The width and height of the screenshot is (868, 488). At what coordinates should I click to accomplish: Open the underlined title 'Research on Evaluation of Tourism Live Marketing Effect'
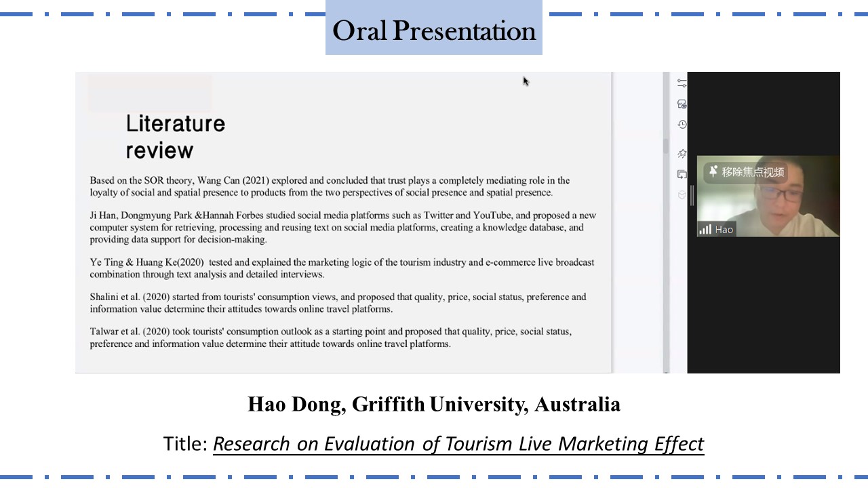pyautogui.click(x=458, y=444)
